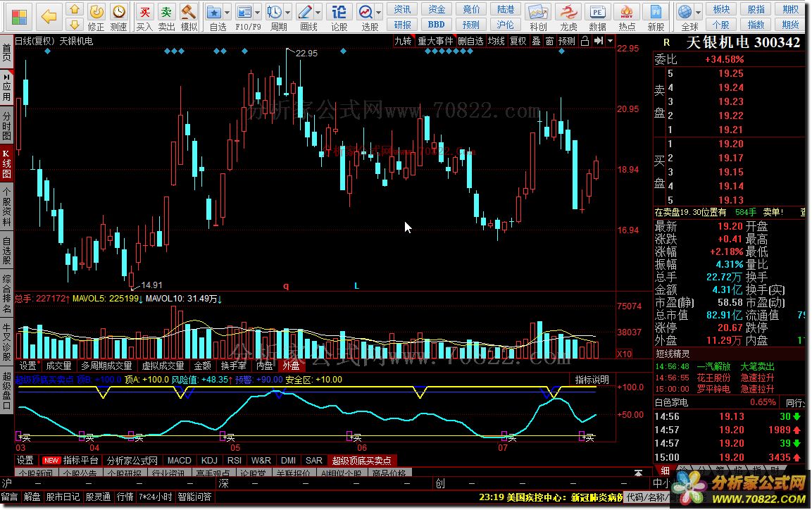Toggle the 叠 overlay option
812x510 pixels.
pyautogui.click(x=537, y=41)
